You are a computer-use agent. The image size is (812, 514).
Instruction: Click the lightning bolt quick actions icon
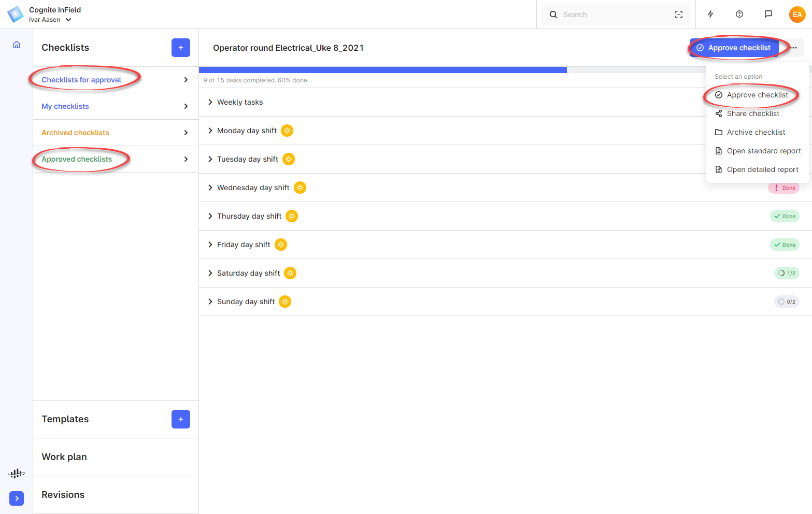click(710, 14)
